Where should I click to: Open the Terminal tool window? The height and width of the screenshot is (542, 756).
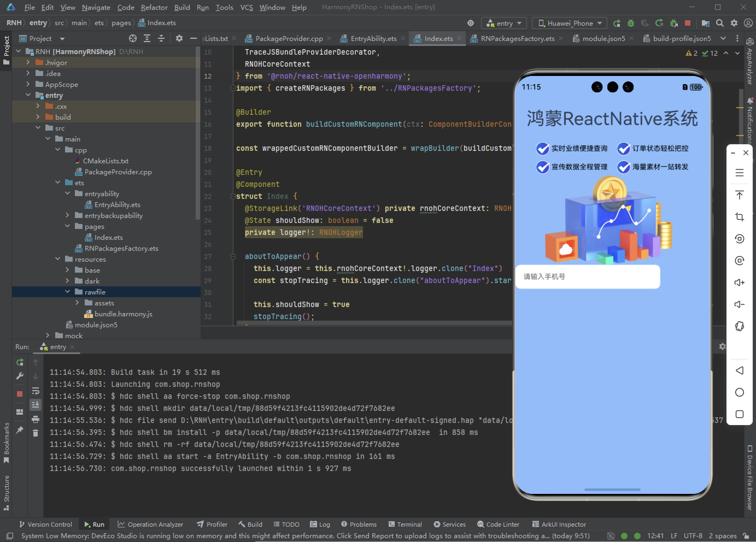405,524
